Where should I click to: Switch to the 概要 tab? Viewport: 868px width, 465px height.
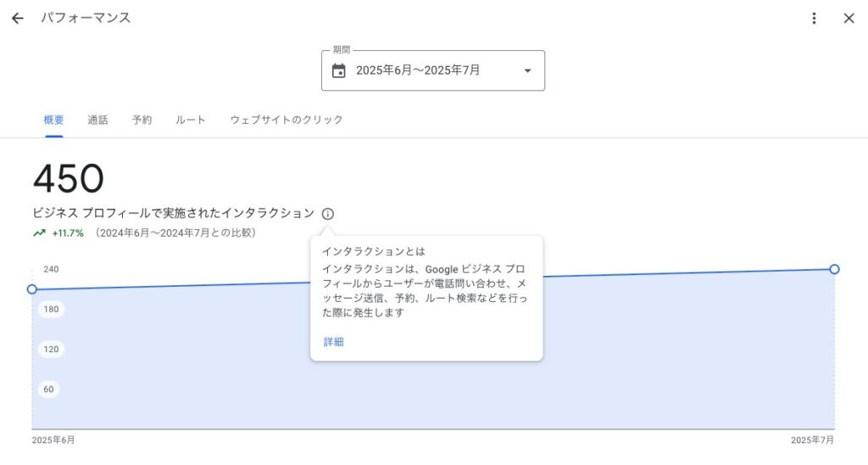click(x=53, y=120)
